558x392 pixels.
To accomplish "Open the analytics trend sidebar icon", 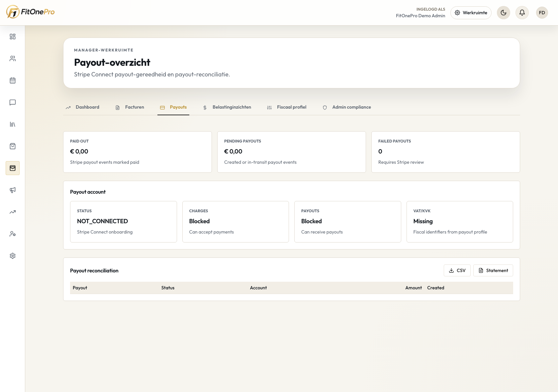I will pyautogui.click(x=13, y=212).
